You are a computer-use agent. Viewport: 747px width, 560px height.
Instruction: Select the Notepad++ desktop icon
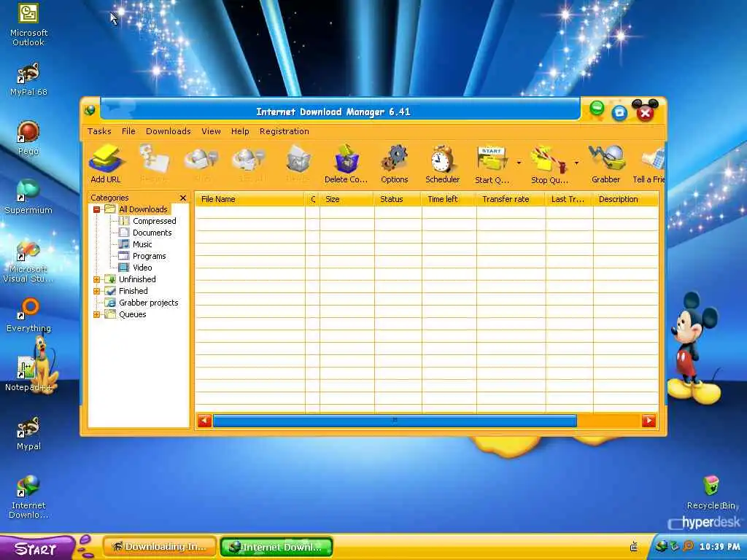coord(28,374)
